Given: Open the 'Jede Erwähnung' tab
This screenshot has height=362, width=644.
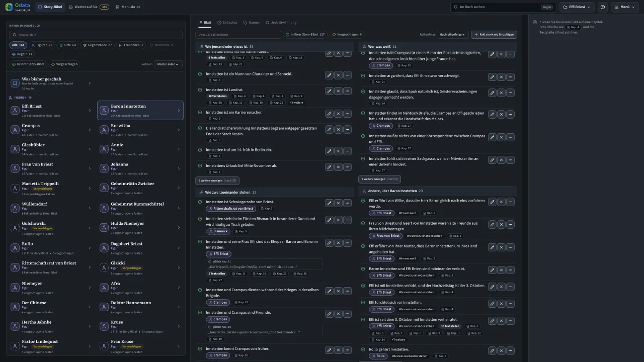Looking at the screenshot, I should click(281, 23).
